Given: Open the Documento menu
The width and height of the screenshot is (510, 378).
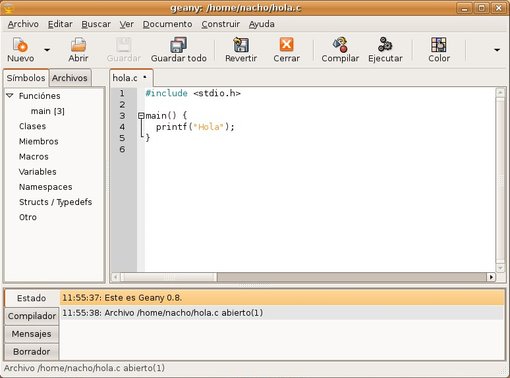Looking at the screenshot, I should pyautogui.click(x=167, y=24).
